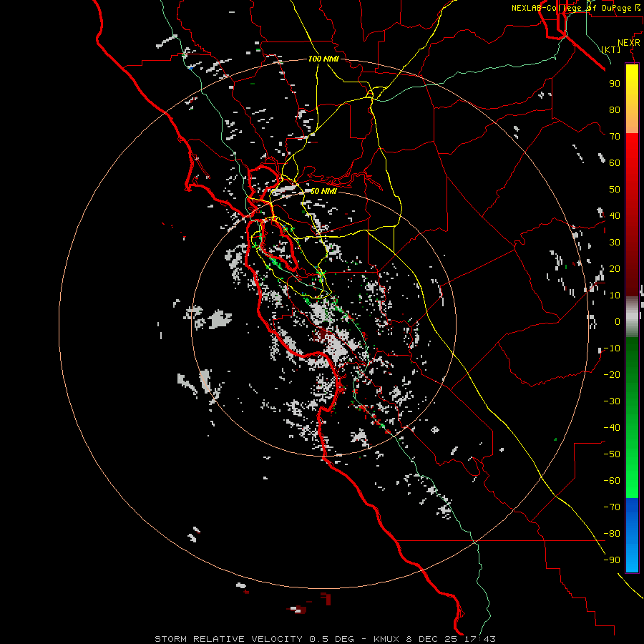Pick the blue segment of the color bar
Screen dimensions: 644x644
632,535
